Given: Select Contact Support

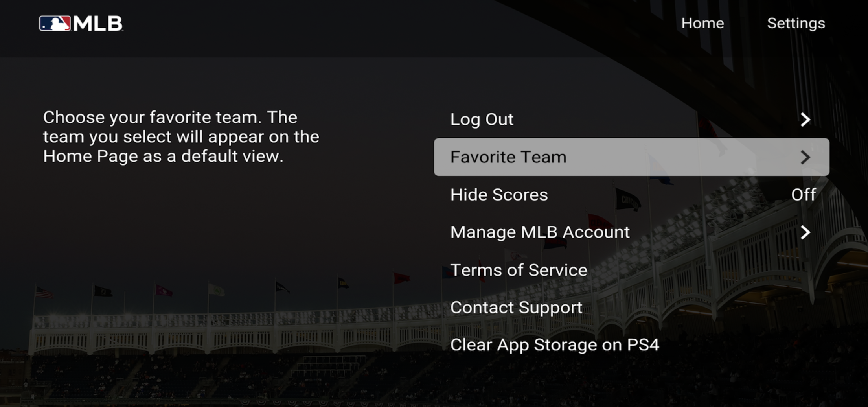Looking at the screenshot, I should [516, 308].
